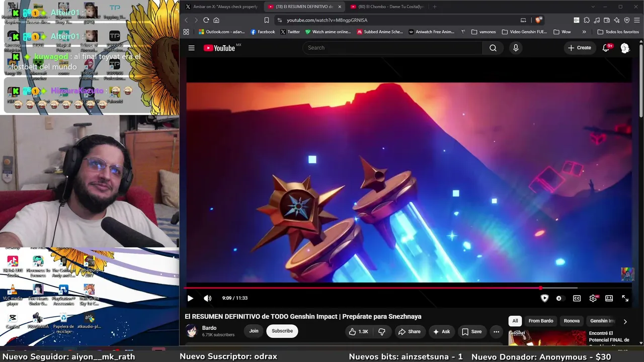Go to the browser home page
This screenshot has height=362, width=644.
(216, 20)
